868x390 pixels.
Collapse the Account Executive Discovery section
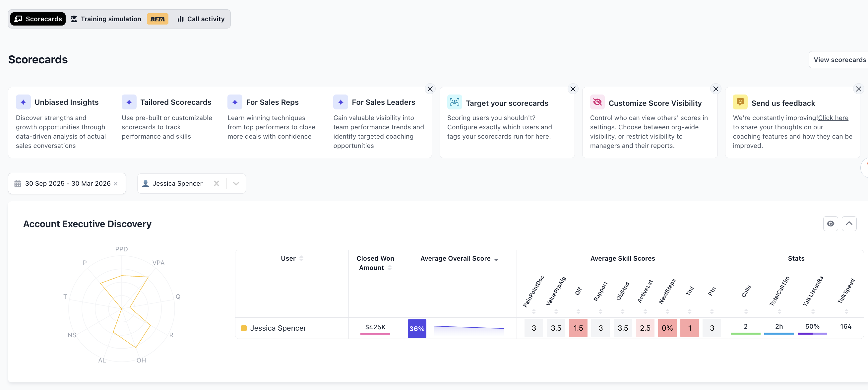(849, 224)
